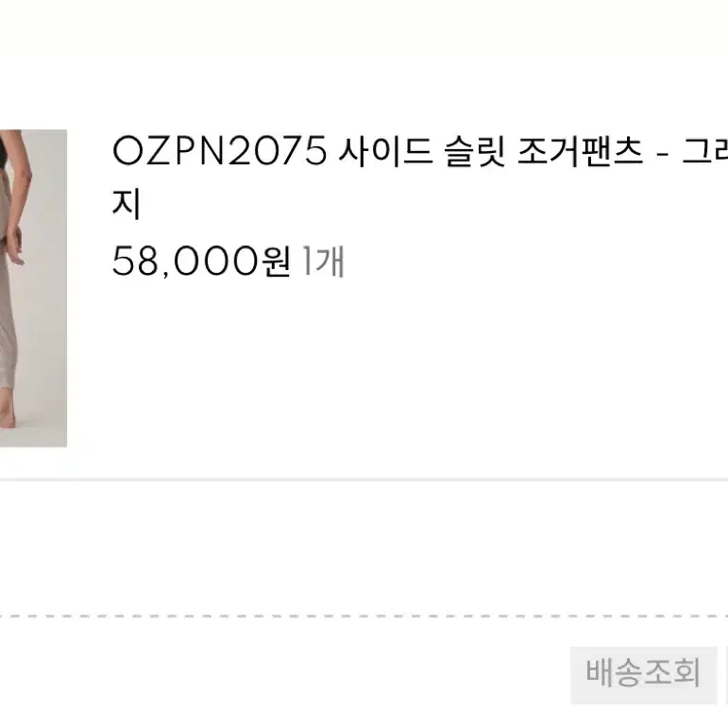The width and height of the screenshot is (728, 728).
Task: Click the 1개 quantity label
Action: click(324, 262)
